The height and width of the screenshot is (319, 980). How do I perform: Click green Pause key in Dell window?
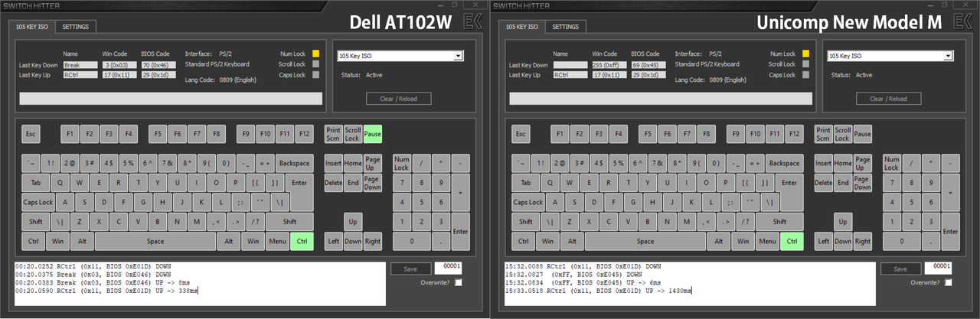tap(373, 134)
